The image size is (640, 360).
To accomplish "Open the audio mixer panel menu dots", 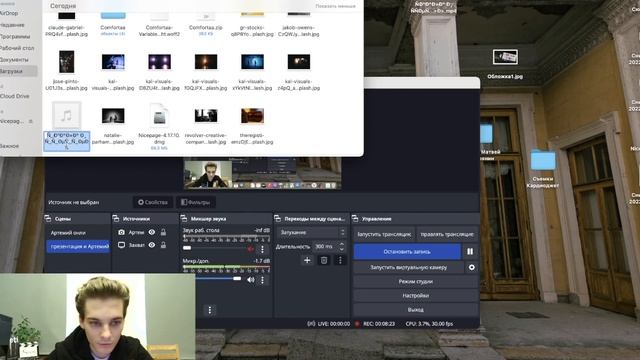I will coord(210,310).
